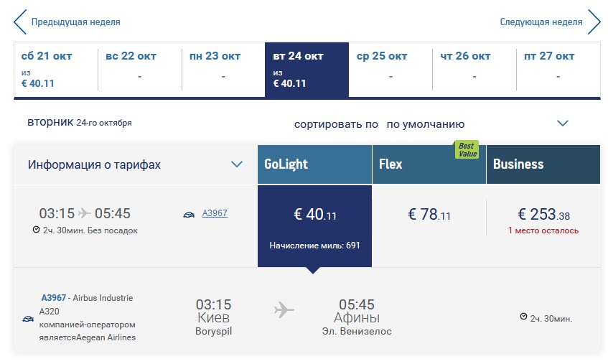Click the Best Value badge on Flex
The image size is (608, 364).
467,150
